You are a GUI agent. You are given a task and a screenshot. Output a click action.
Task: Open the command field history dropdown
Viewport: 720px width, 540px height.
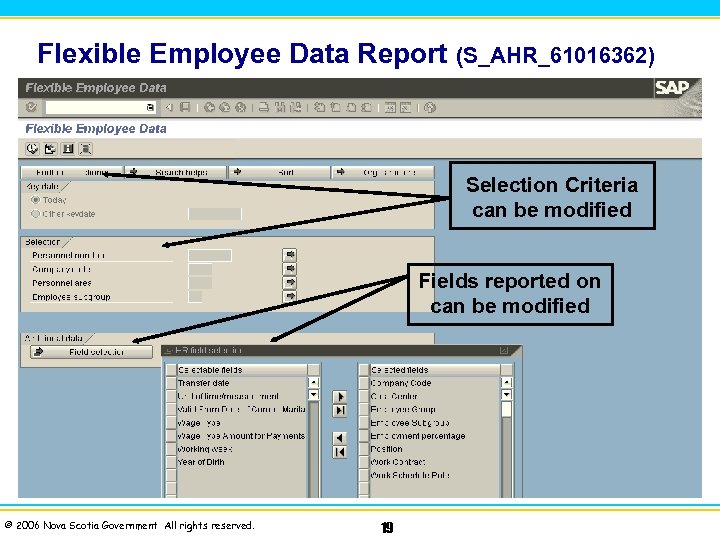(150, 107)
